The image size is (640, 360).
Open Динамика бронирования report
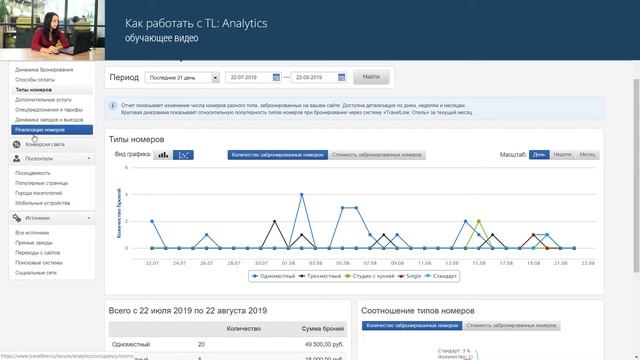(x=44, y=70)
